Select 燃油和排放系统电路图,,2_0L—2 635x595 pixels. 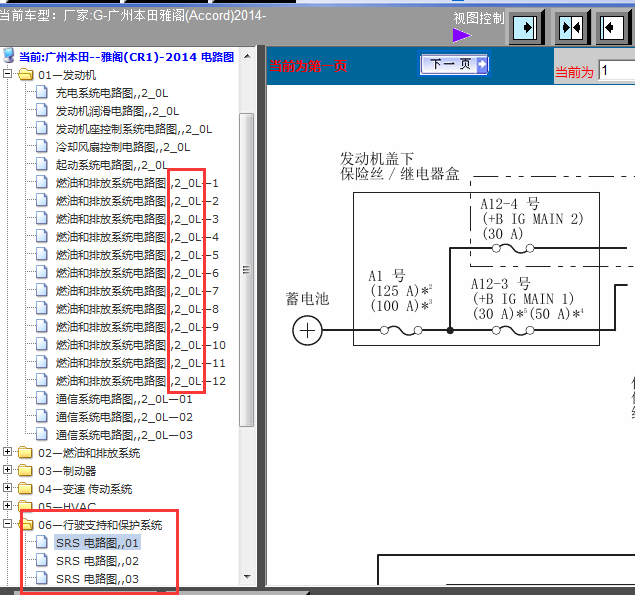pos(137,201)
